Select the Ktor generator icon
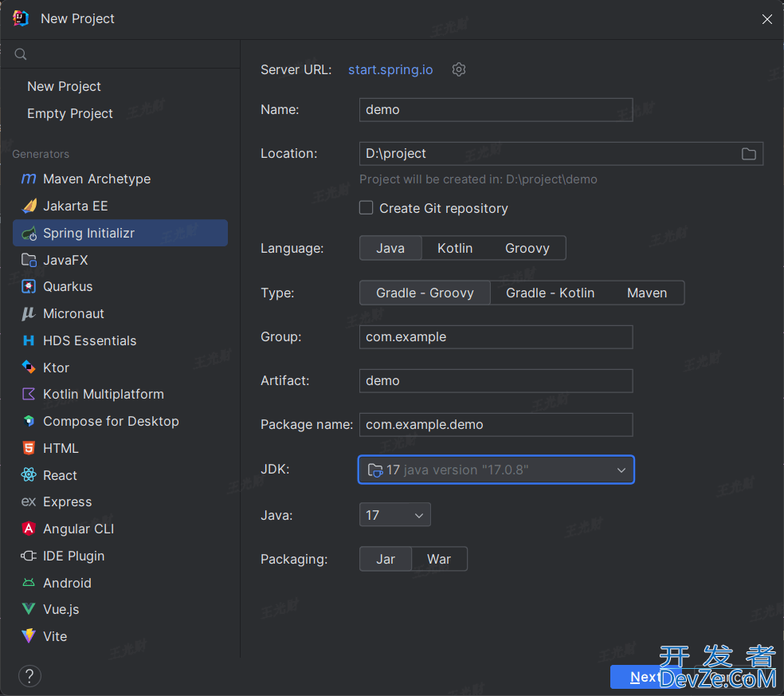The height and width of the screenshot is (696, 784). tap(29, 368)
